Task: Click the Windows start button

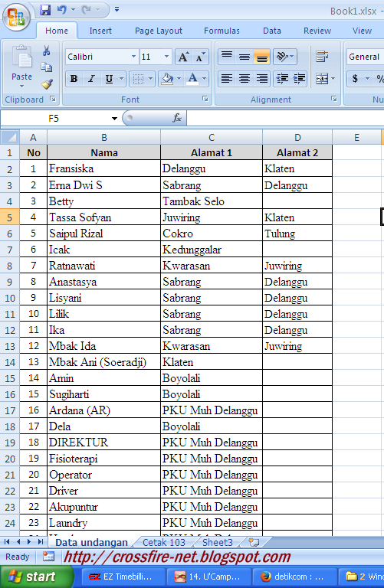Action: point(37,577)
